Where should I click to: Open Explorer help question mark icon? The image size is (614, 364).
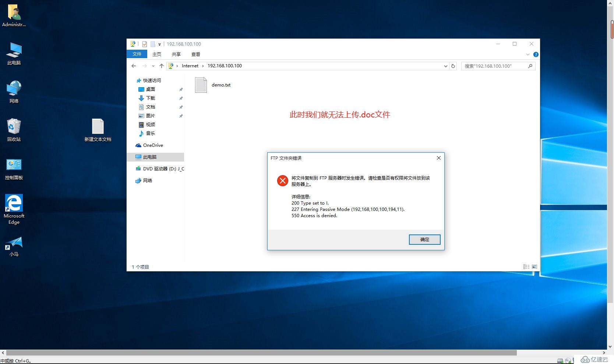(536, 54)
